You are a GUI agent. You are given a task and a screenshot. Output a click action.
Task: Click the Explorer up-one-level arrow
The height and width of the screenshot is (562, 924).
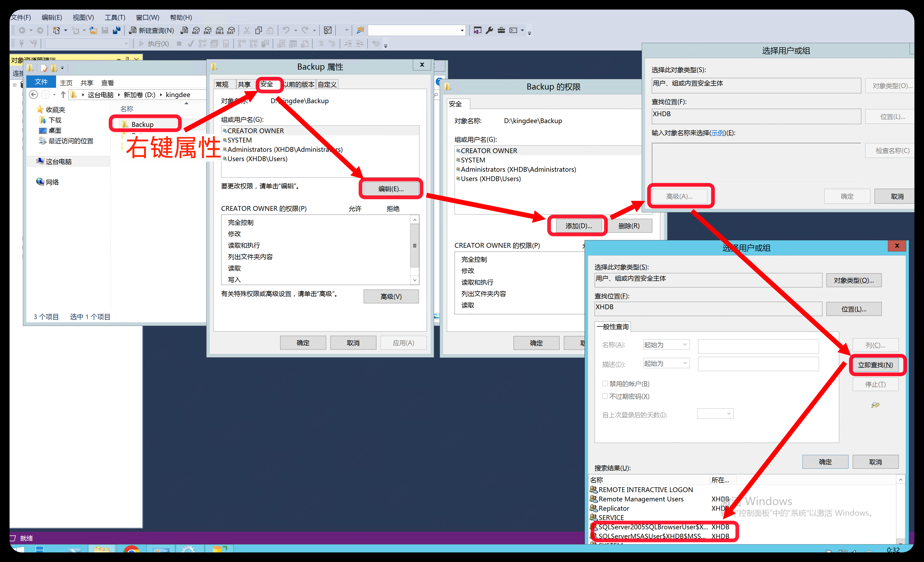pyautogui.click(x=63, y=94)
